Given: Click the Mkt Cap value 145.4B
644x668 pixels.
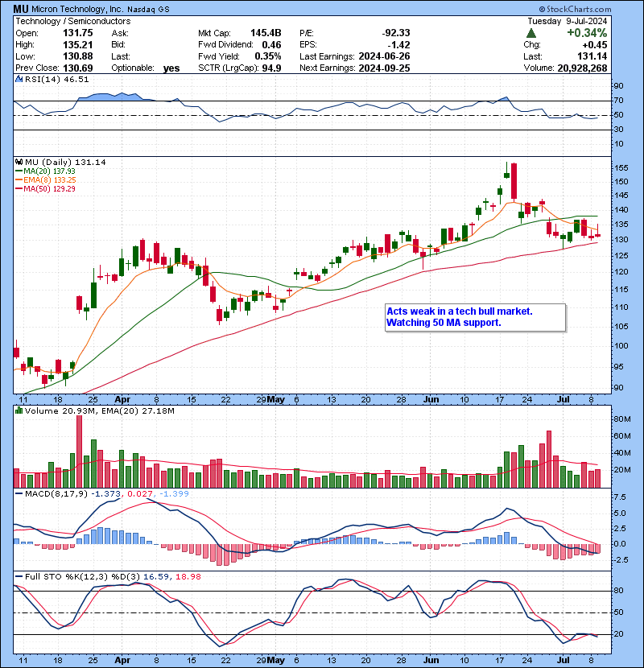Looking at the screenshot, I should pos(266,33).
